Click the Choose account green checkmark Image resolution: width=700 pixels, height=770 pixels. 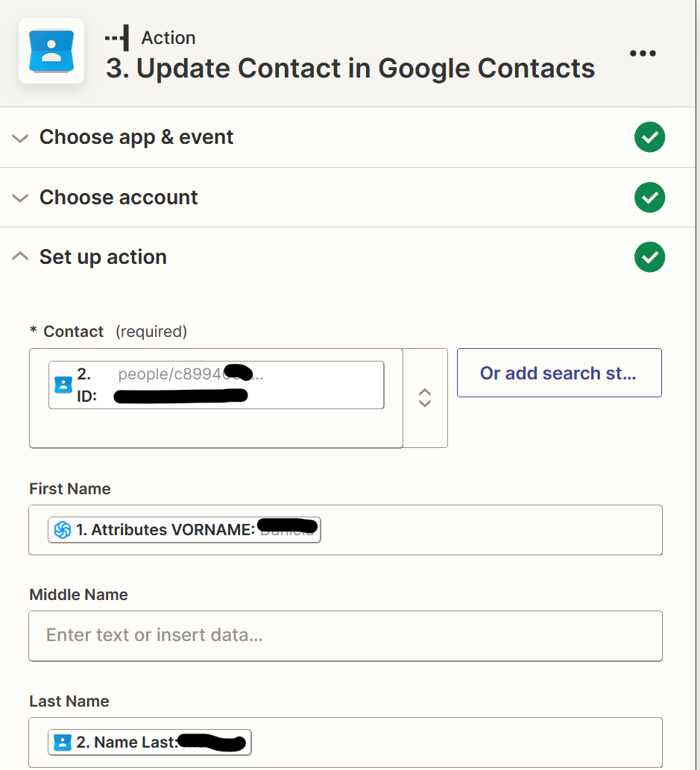649,198
